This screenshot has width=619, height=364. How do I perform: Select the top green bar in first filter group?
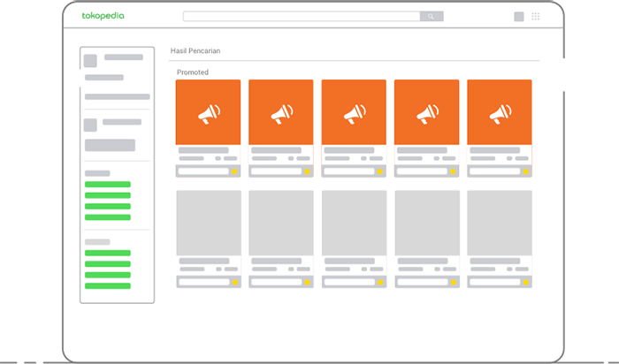tap(107, 185)
